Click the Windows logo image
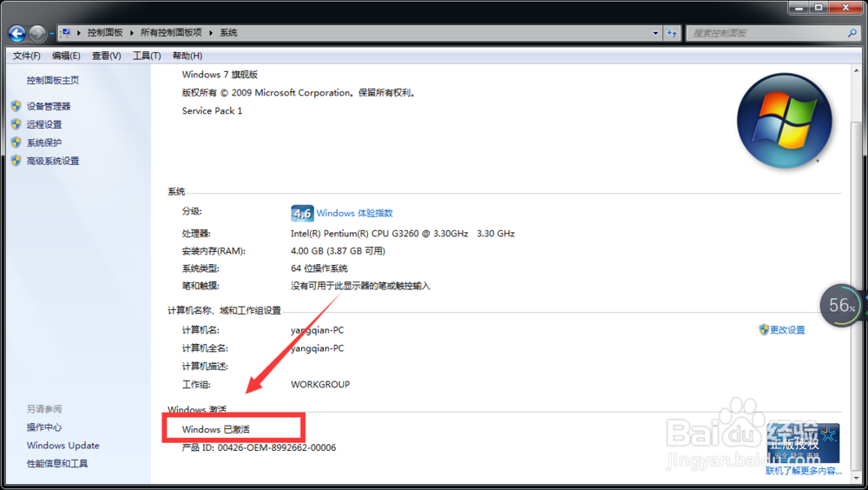868x490 pixels. pos(785,121)
